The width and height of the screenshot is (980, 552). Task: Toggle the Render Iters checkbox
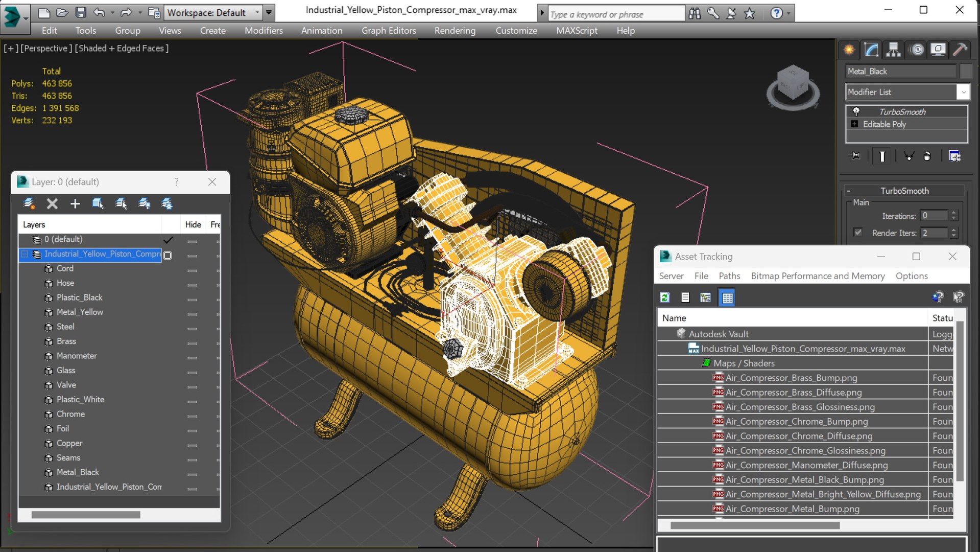(858, 233)
